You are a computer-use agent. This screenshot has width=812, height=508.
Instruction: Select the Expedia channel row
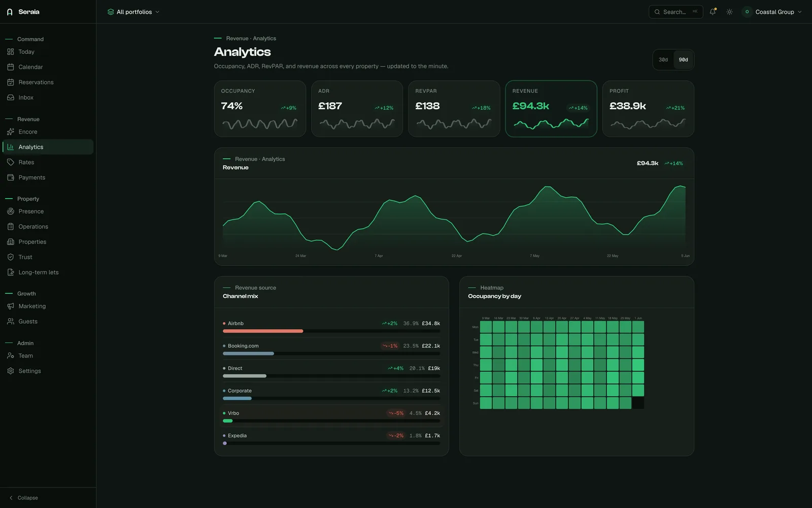pyautogui.click(x=331, y=438)
